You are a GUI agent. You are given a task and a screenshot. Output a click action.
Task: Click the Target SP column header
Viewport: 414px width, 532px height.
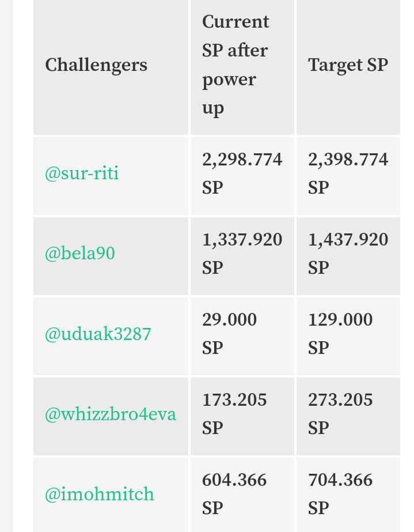348,65
